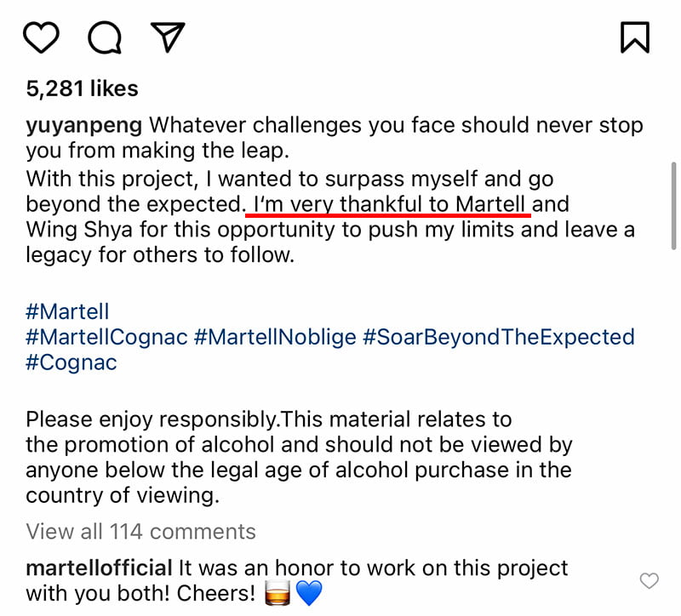Viewport: 681px width, 616px height.
Task: Open yuyanpeng profile from caption
Action: 83,126
